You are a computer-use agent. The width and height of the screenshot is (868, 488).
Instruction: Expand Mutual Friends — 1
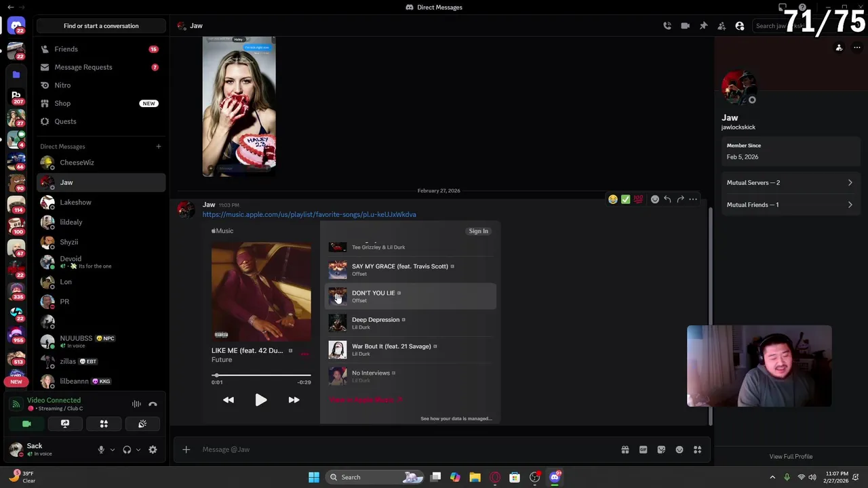click(x=789, y=205)
